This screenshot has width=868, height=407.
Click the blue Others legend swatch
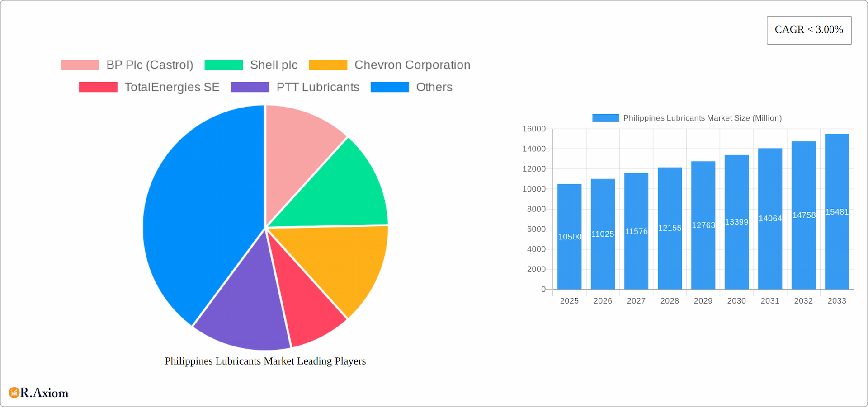pyautogui.click(x=390, y=87)
